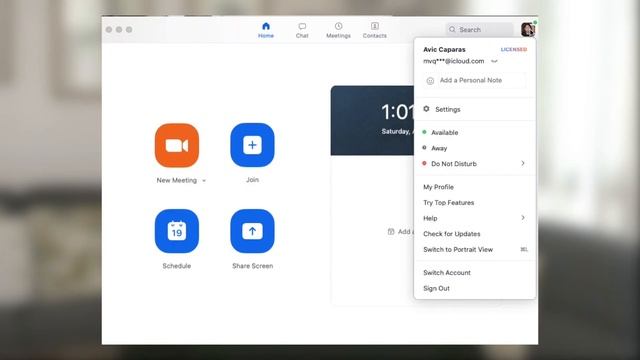This screenshot has width=640, height=360.
Task: Click the calendar icon beside Add
Action: pyautogui.click(x=391, y=231)
